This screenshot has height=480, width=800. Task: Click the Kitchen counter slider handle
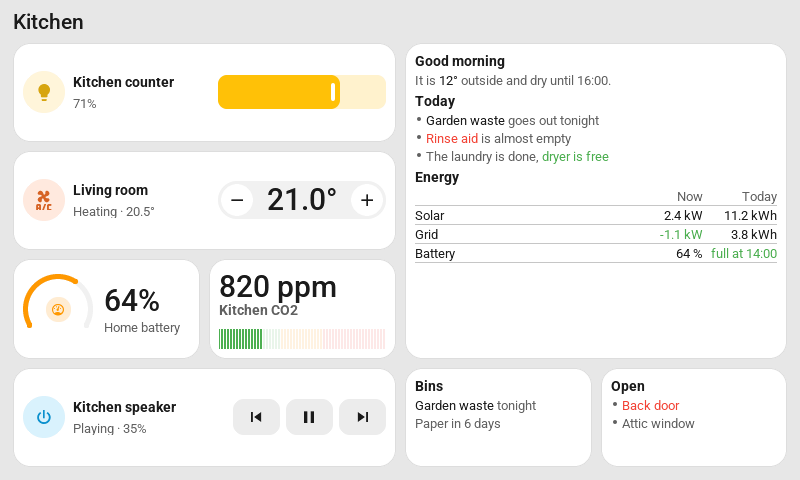point(333,92)
